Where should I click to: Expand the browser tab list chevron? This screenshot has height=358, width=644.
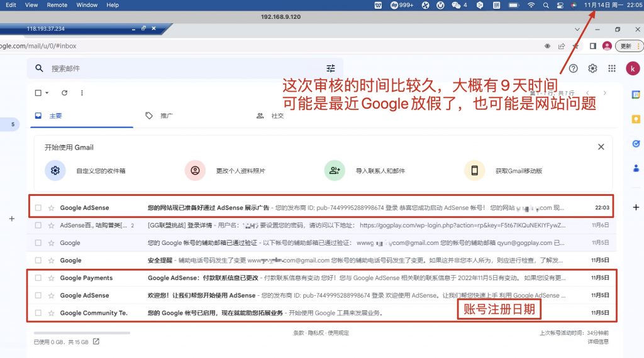(x=577, y=30)
